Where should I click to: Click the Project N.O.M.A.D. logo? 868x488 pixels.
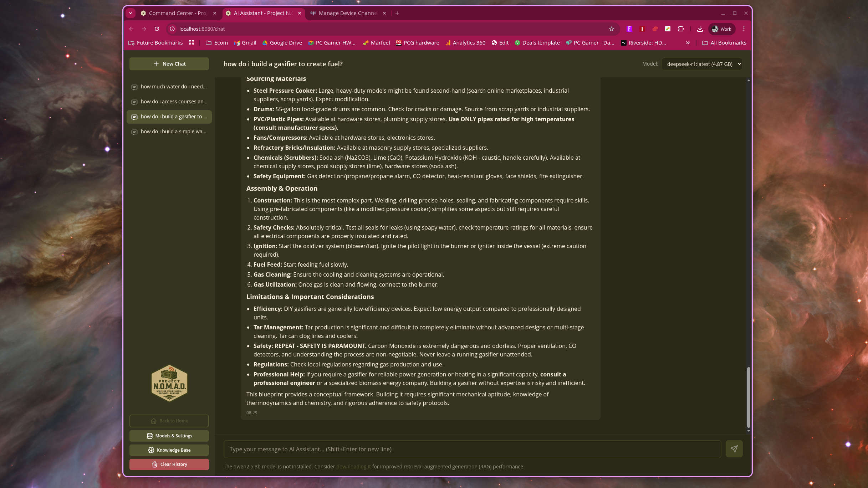[169, 383]
